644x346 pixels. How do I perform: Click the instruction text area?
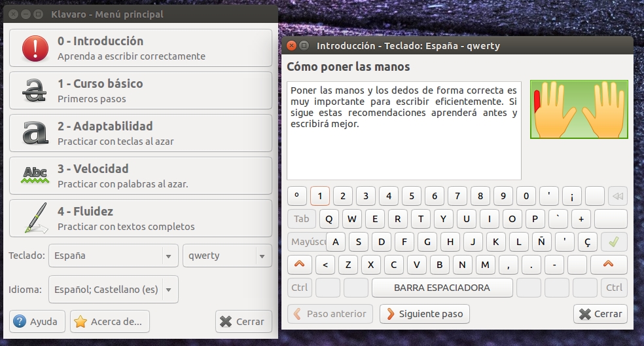(x=404, y=130)
